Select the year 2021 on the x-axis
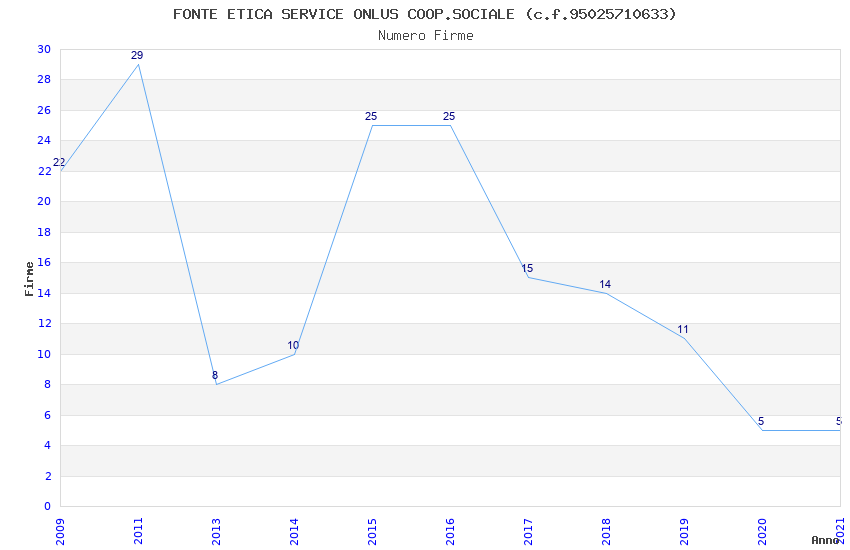 841,532
